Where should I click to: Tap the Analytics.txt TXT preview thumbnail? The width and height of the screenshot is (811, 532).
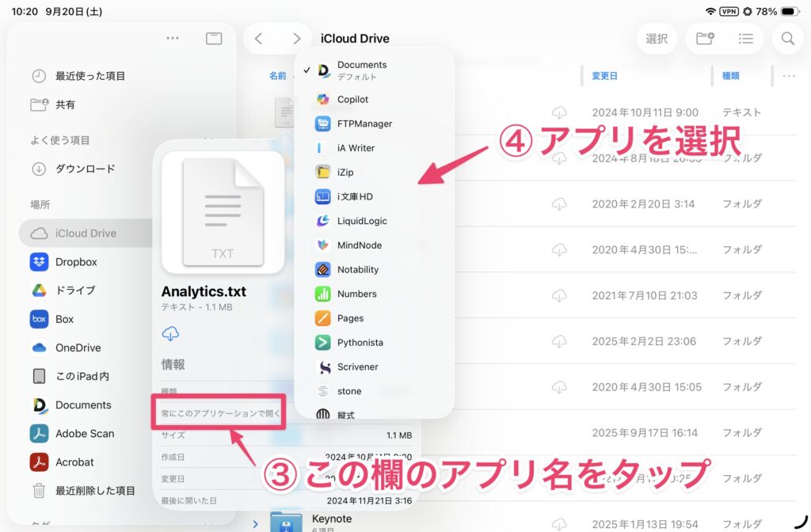point(223,212)
